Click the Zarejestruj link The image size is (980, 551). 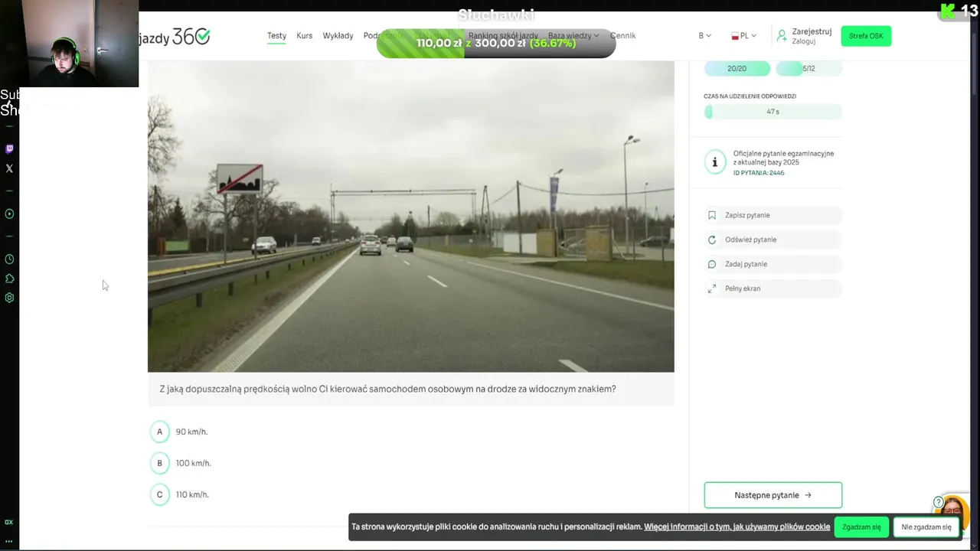coord(812,31)
